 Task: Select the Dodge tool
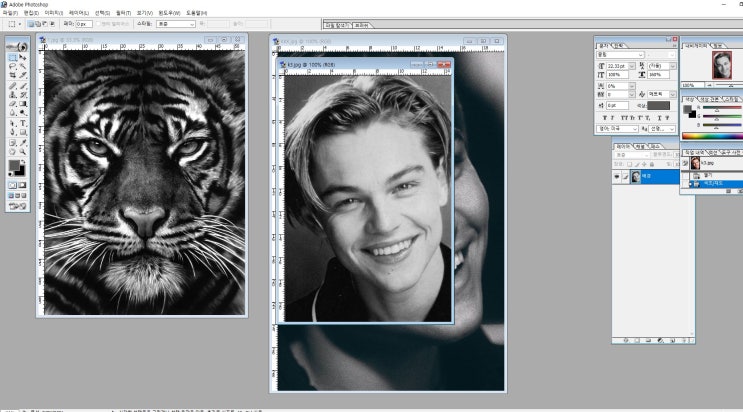[23, 113]
